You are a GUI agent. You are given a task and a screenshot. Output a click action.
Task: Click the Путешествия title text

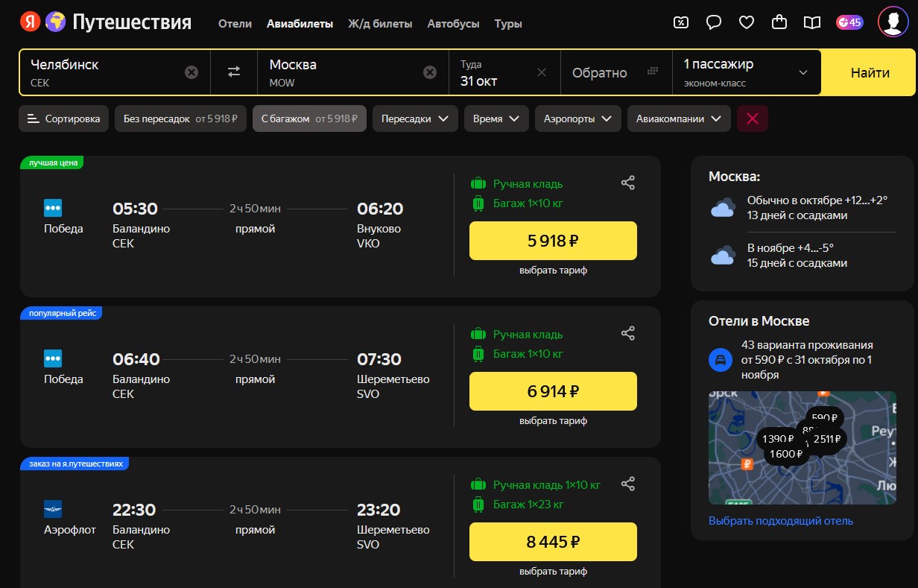(x=132, y=22)
